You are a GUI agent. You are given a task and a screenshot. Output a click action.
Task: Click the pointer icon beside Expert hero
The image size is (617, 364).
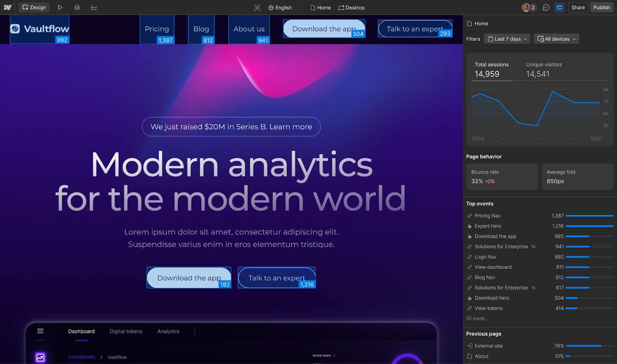[469, 226]
